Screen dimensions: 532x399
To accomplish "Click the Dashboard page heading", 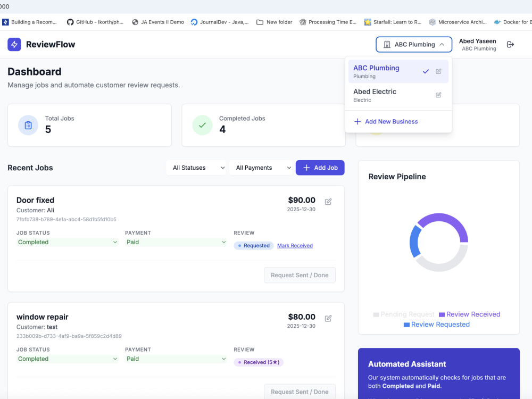I will 35,72.
